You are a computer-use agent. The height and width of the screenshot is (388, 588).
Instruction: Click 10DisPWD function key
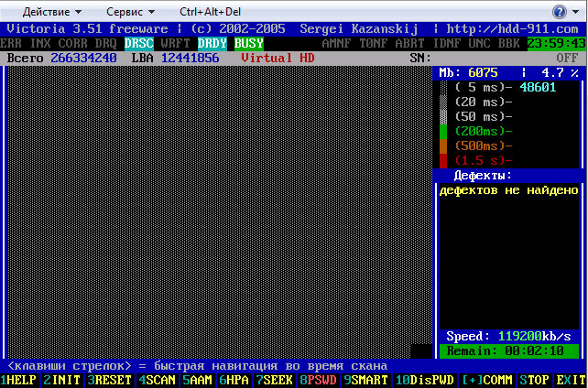pos(424,380)
